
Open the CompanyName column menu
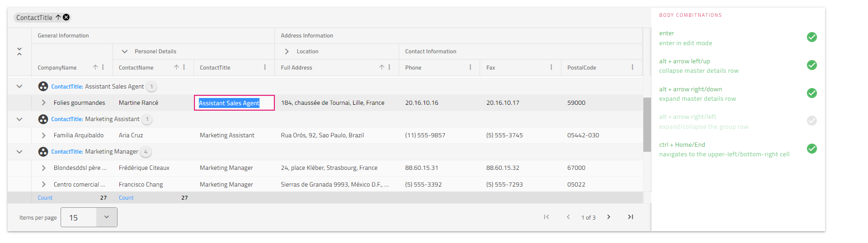tap(103, 67)
